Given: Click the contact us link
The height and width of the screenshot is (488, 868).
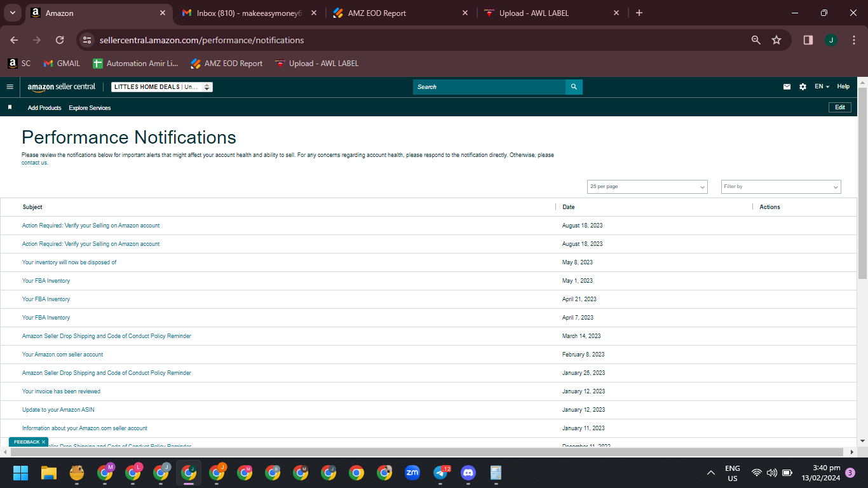Looking at the screenshot, I should pos(34,163).
